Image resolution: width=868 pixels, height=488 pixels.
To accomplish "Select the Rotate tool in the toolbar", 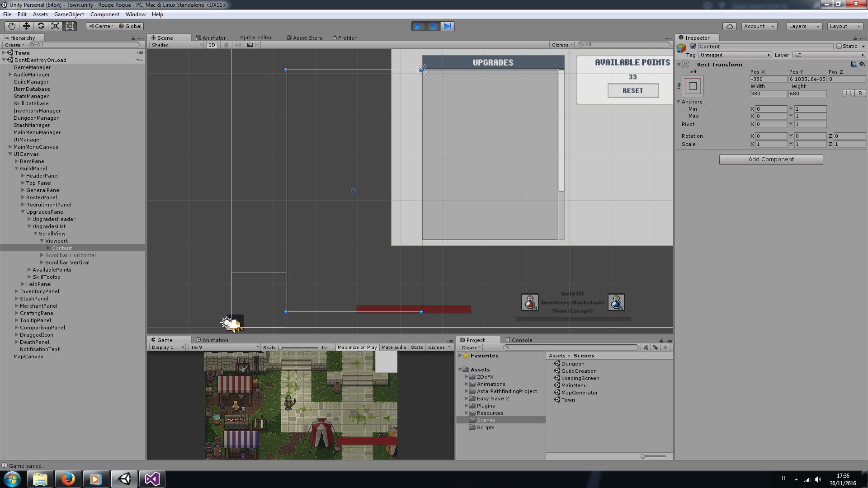I will click(41, 26).
